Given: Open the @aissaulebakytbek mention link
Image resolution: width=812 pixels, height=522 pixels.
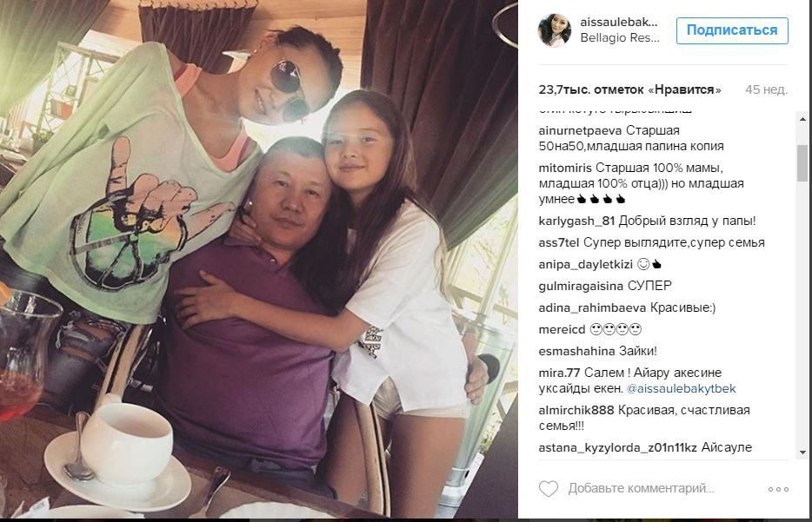Looking at the screenshot, I should coord(681,388).
